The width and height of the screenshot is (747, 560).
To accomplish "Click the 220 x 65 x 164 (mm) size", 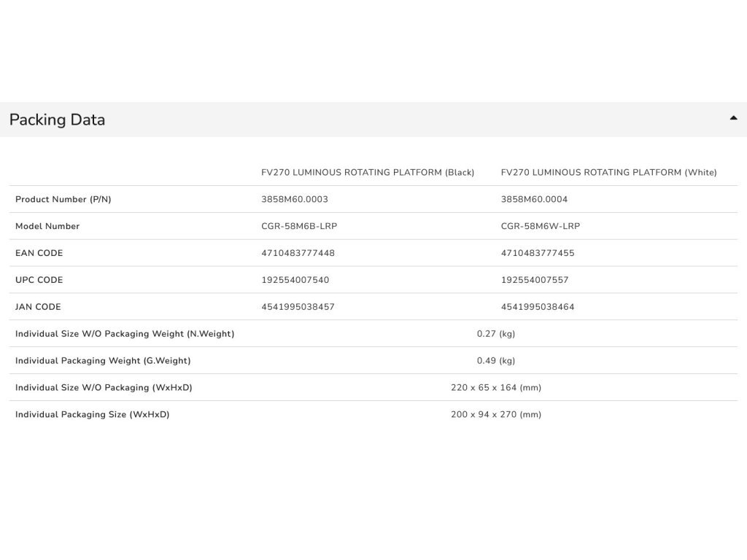I will [x=496, y=388].
